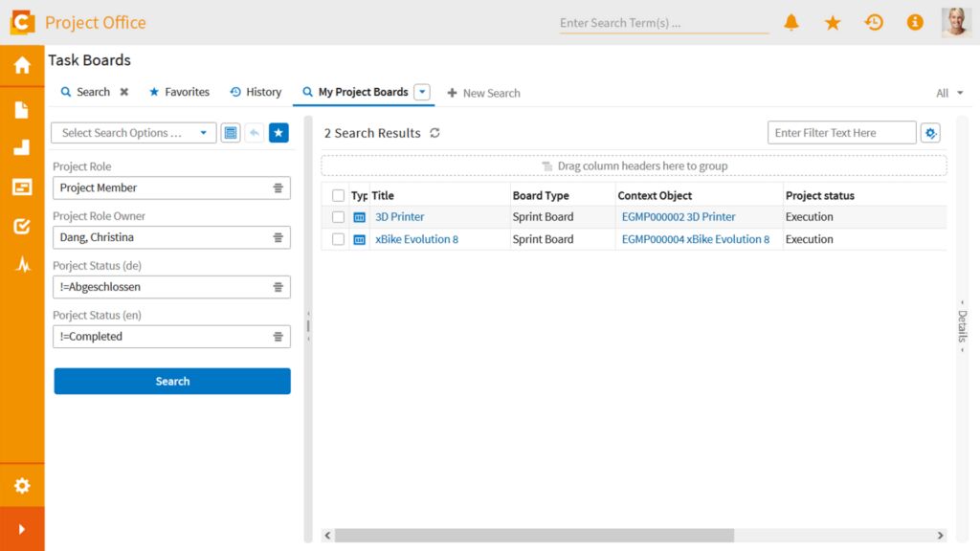Select the checkbox for 3D Printer row
The image size is (980, 551).
(337, 216)
